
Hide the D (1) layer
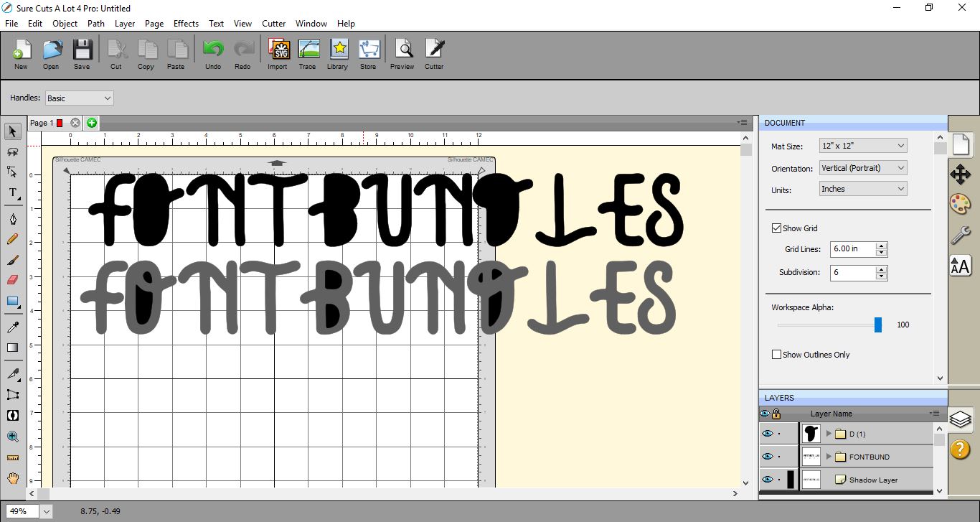[x=768, y=434]
